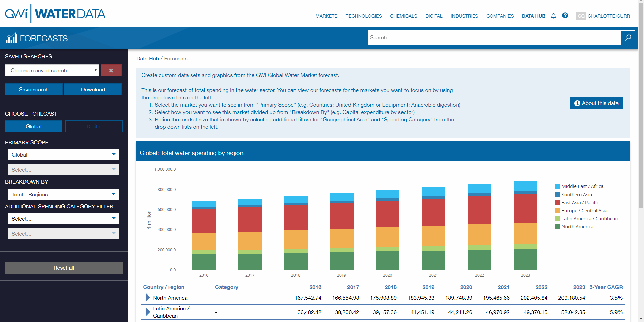The width and height of the screenshot is (644, 322).
Task: Open the Breakdown By dropdown
Action: pos(63,194)
